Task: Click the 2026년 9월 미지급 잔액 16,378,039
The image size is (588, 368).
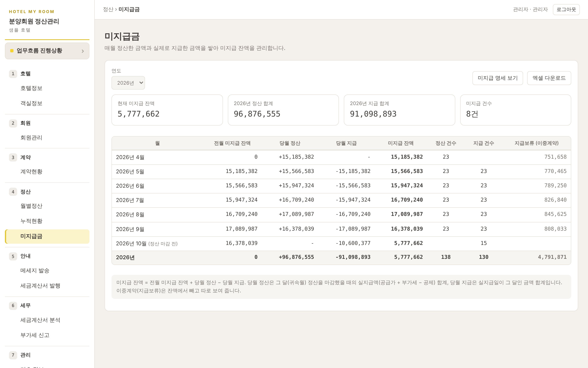Action: pos(407,229)
